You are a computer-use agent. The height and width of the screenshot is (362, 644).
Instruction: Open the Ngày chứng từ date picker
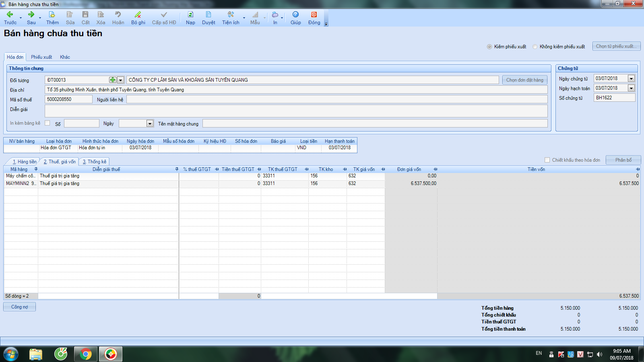pos(631,78)
